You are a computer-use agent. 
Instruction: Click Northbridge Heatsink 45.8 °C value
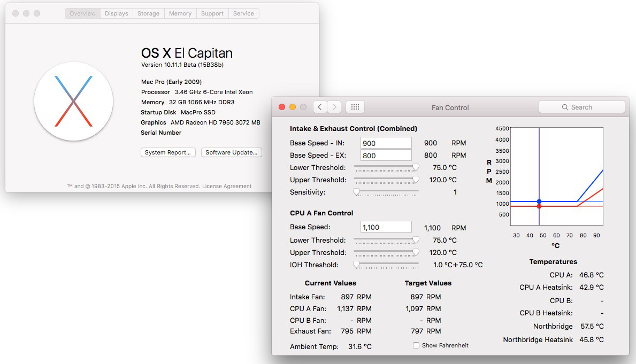(592, 339)
